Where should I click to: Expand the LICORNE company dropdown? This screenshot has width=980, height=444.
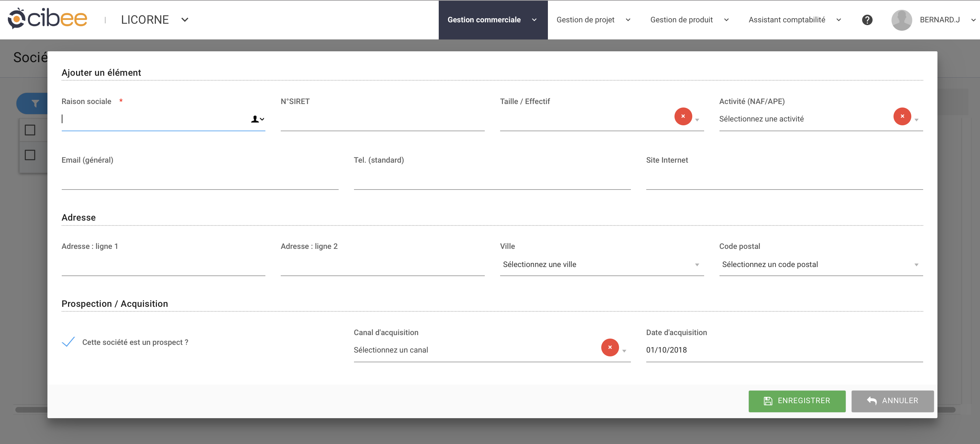click(185, 20)
